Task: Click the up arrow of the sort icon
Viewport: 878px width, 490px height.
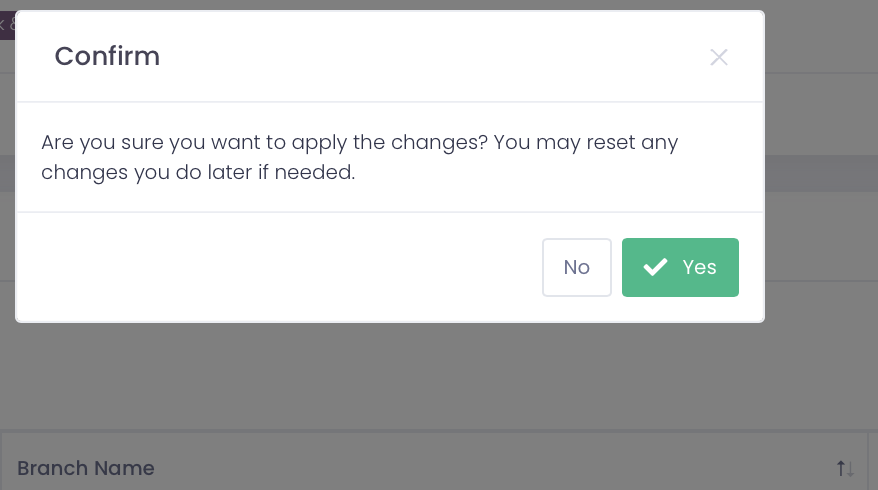Action: pyautogui.click(x=840, y=468)
